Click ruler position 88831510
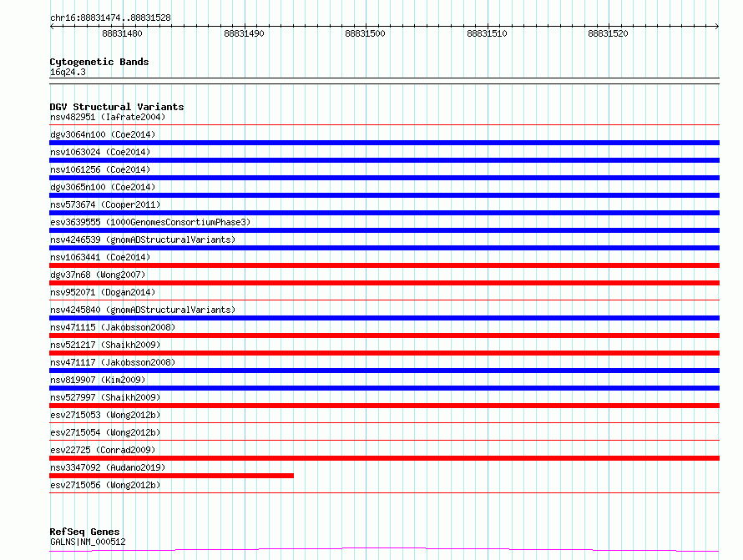 pyautogui.click(x=487, y=33)
